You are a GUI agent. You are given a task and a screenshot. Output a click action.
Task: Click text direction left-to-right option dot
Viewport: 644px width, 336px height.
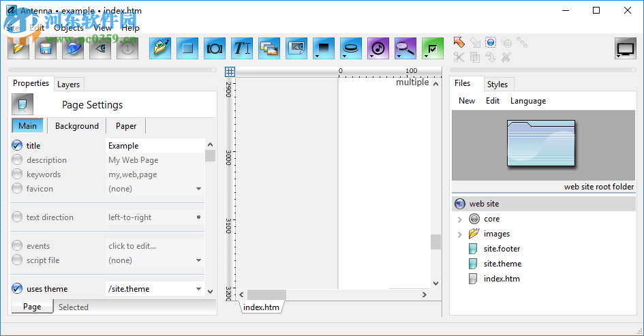(198, 217)
